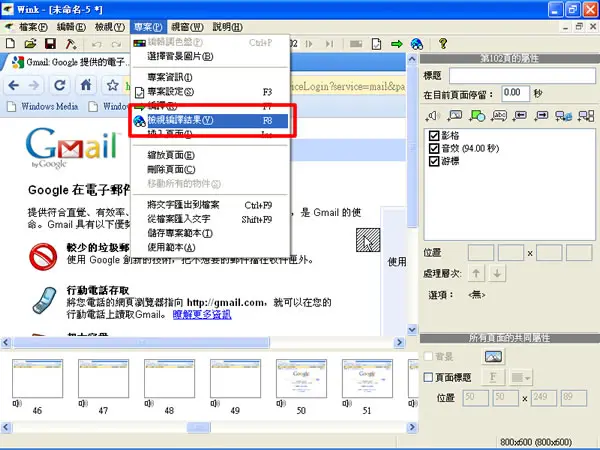The height and width of the screenshot is (450, 600).
Task: Click the browser reload icon in captured page
Action: click(59, 85)
